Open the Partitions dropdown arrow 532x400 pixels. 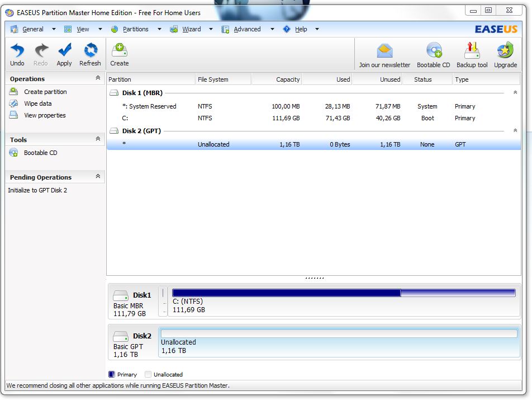point(159,29)
